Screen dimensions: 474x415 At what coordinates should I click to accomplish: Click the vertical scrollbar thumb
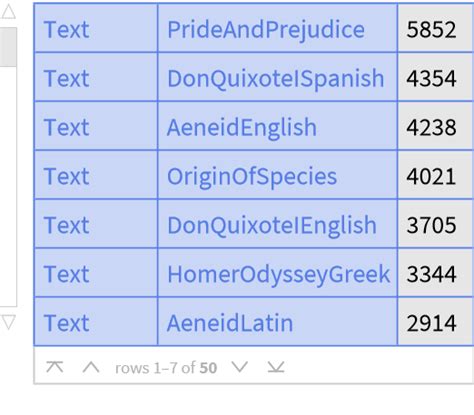click(x=8, y=47)
